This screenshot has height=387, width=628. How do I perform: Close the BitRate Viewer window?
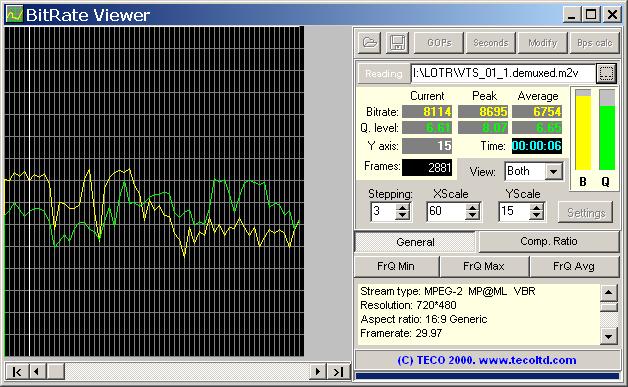(x=612, y=15)
